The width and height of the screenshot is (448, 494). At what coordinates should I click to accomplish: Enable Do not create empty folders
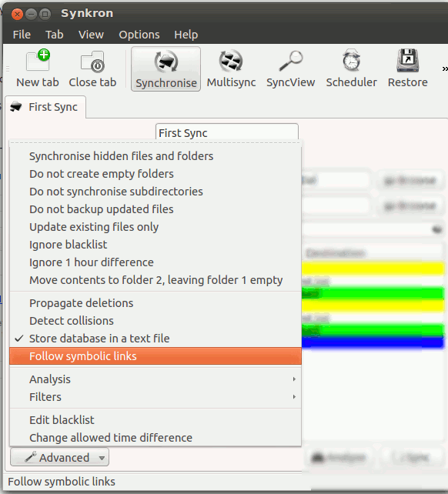[155, 174]
